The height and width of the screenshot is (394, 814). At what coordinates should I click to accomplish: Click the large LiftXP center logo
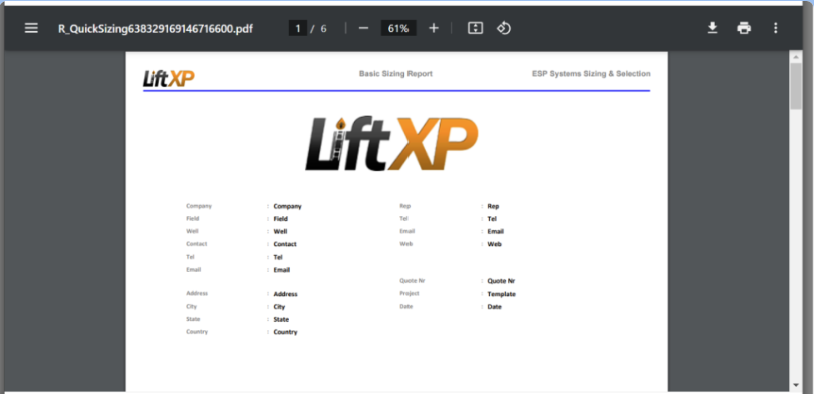click(x=392, y=144)
